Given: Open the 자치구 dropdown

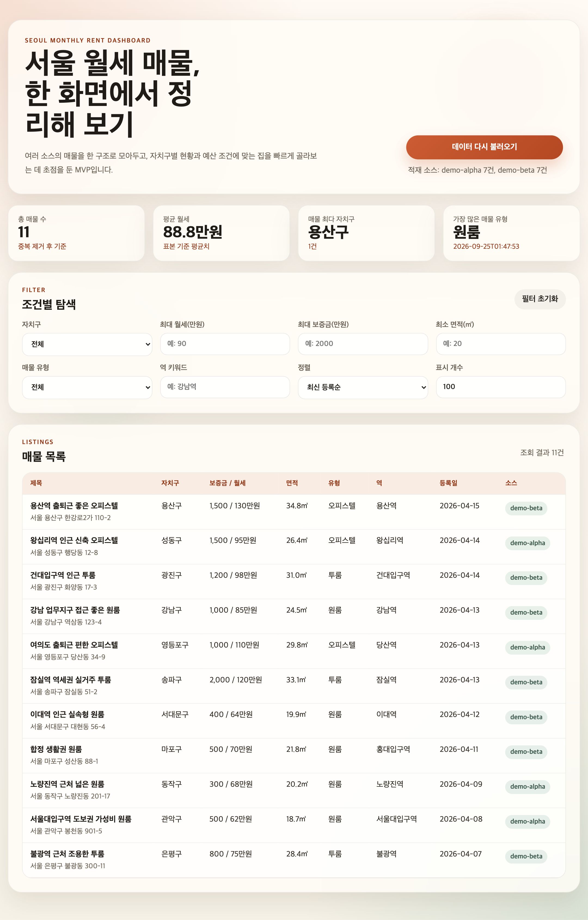Looking at the screenshot, I should point(87,344).
